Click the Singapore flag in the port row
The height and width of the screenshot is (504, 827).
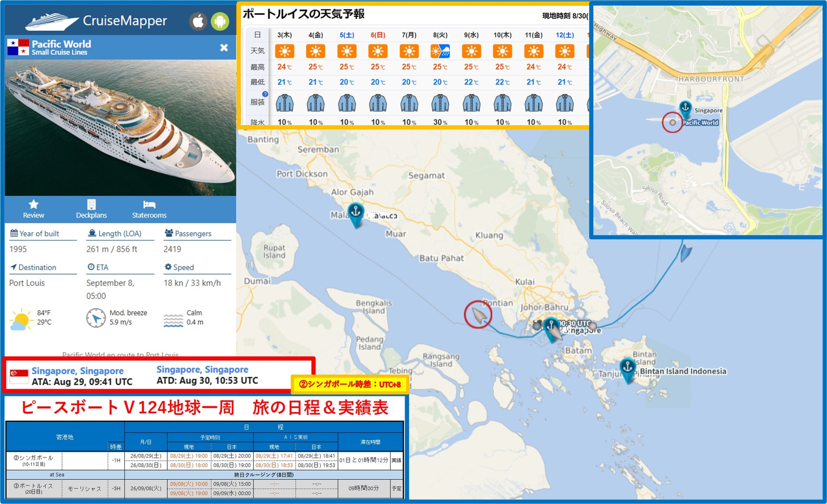click(x=19, y=377)
